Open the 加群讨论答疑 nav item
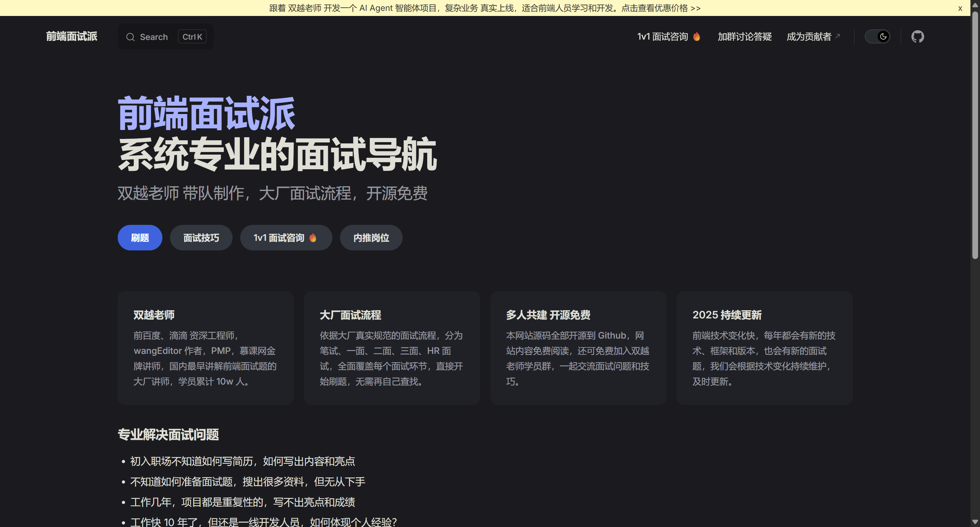This screenshot has height=527, width=980. tap(745, 36)
